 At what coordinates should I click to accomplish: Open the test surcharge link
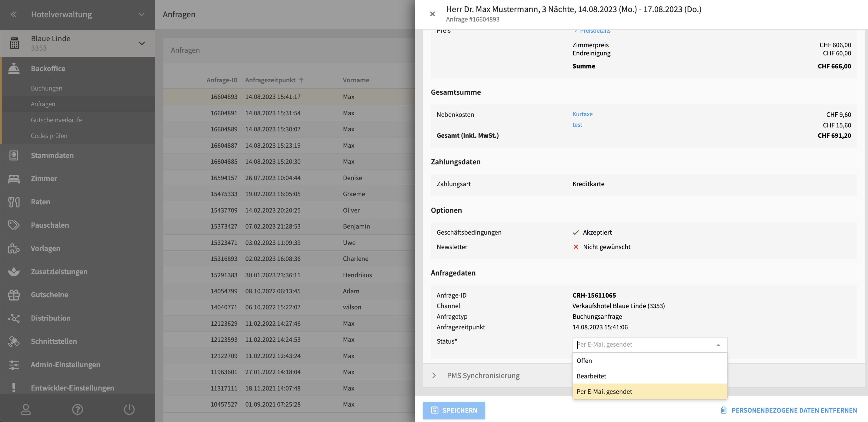click(577, 124)
